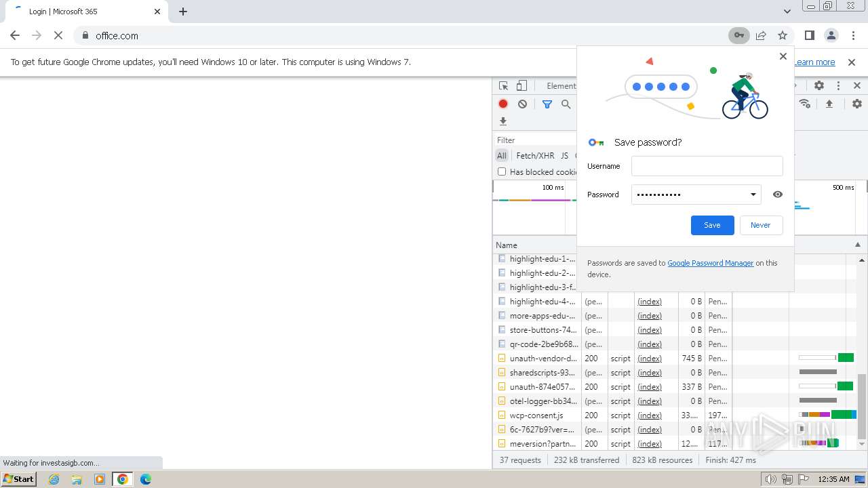The width and height of the screenshot is (868, 488).
Task: Select request otel-logger-bb34...
Action: (543, 401)
